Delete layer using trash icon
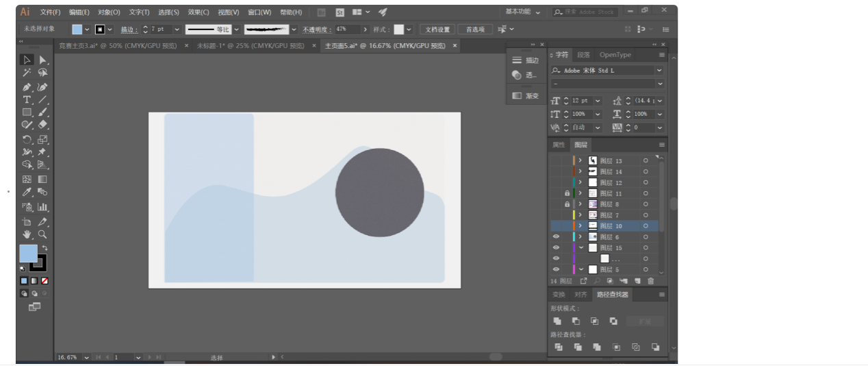This screenshot has height=366, width=868. click(x=650, y=281)
